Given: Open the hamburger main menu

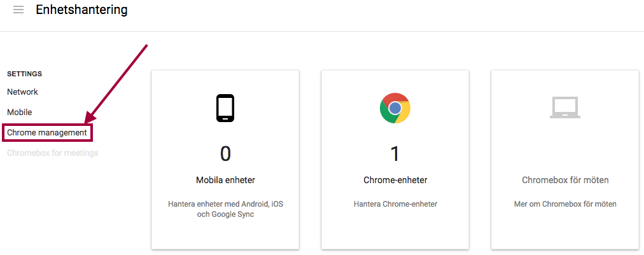Looking at the screenshot, I should tap(18, 10).
